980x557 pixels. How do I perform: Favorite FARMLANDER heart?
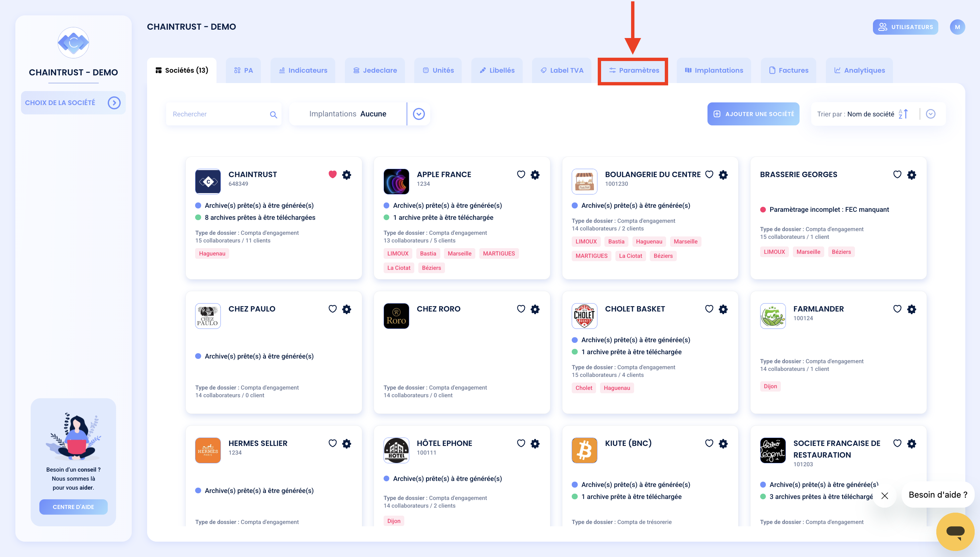point(897,309)
